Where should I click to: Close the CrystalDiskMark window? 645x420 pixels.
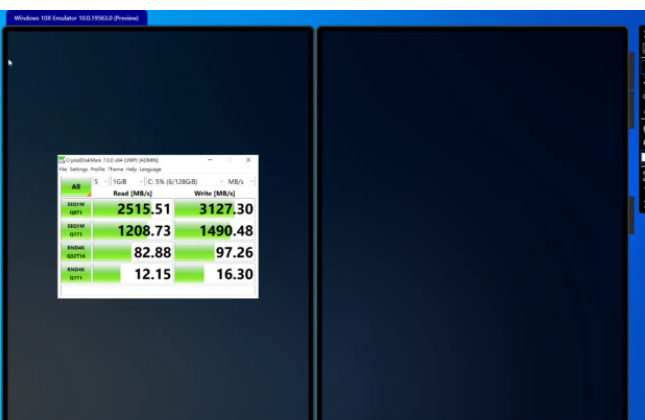tap(248, 160)
